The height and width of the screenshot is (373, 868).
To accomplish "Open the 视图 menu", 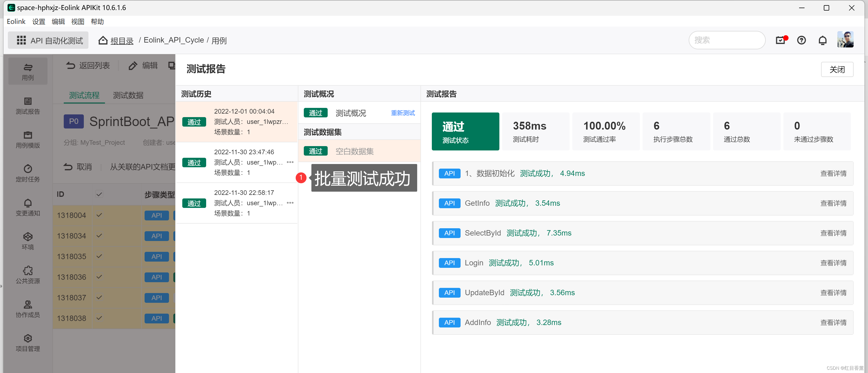I will click(x=78, y=21).
